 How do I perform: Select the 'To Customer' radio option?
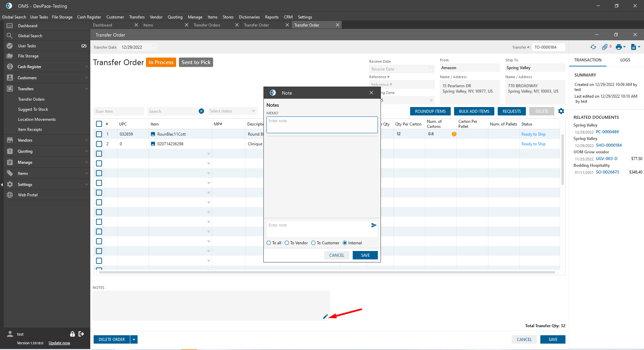(313, 243)
